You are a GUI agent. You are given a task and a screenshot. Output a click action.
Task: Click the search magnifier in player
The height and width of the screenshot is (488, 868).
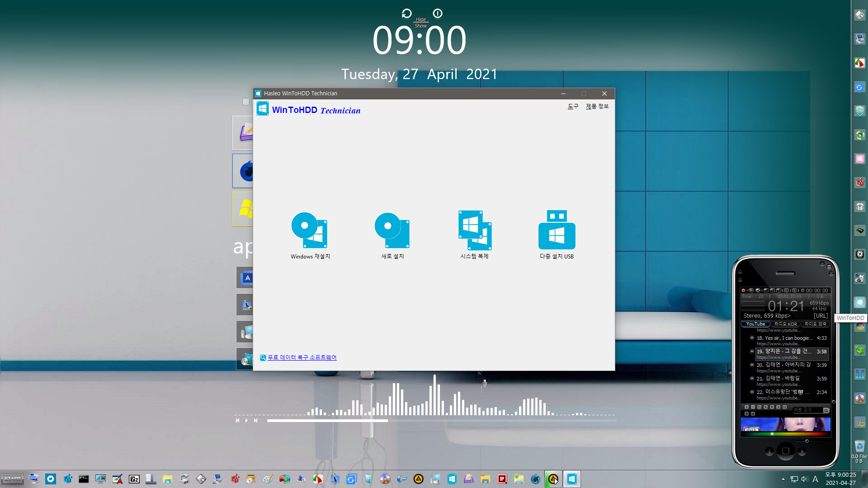tap(826, 410)
